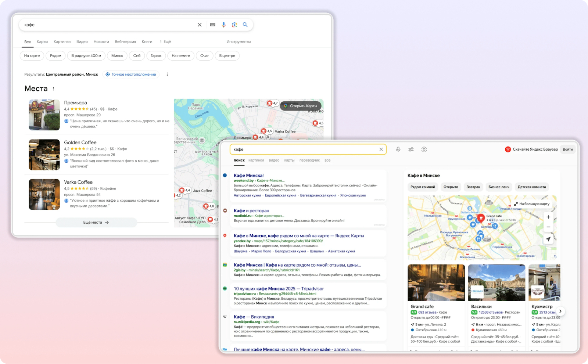
Task: Open the options dots beside Точное местоположение
Action: point(167,74)
